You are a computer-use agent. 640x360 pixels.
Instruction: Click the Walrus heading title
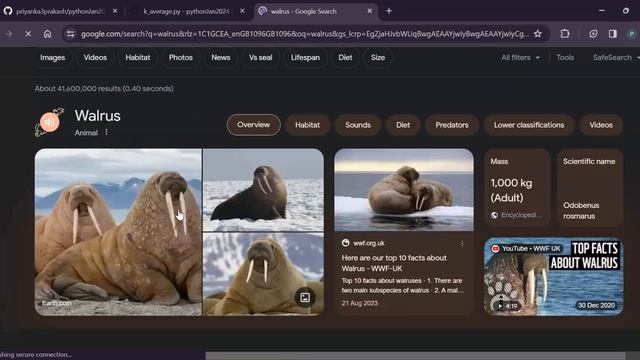[x=98, y=116]
